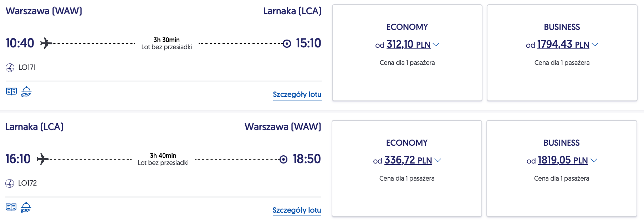This screenshot has width=644, height=223.
Task: Click the newspaper icon for flight LO172
Action: 11,207
